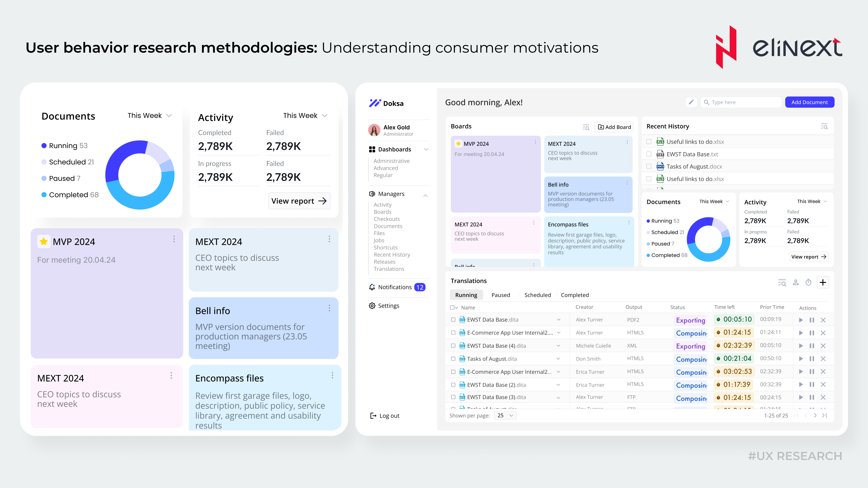Select the EWST Data Base (4).dita row checkbox
This screenshot has height=488, width=868.
pos(453,346)
